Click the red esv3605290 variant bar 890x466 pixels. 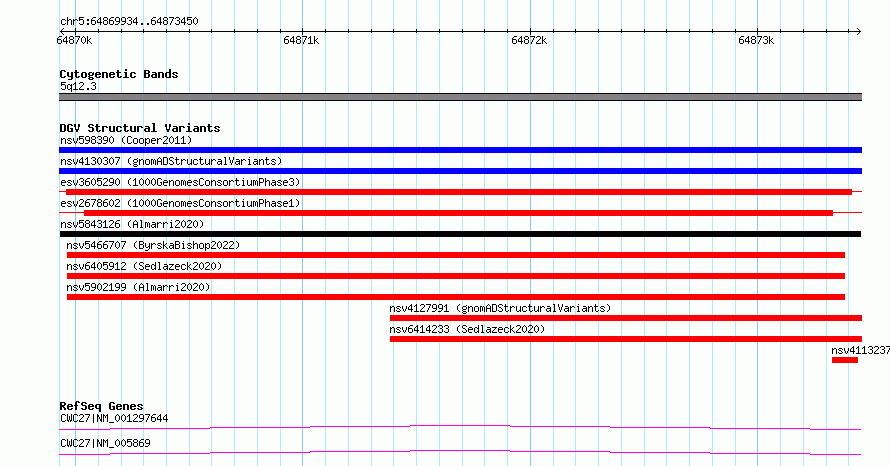[459, 192]
